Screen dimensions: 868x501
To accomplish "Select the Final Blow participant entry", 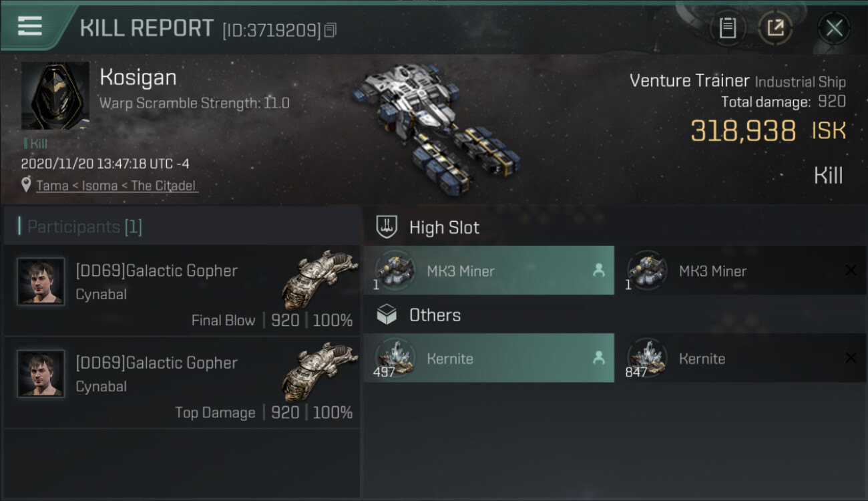I will pos(182,291).
